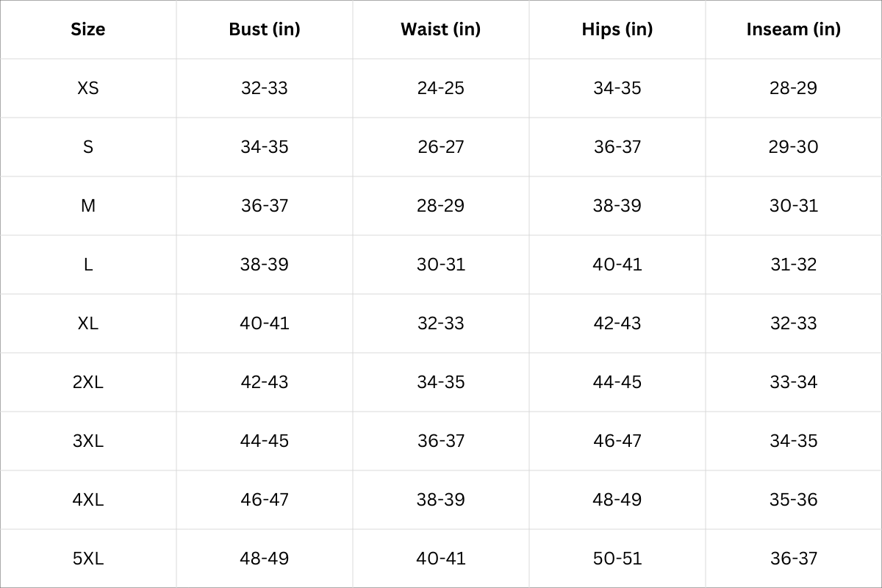Click the 2XL size row label
Screen dimensions: 882x588
88,382
